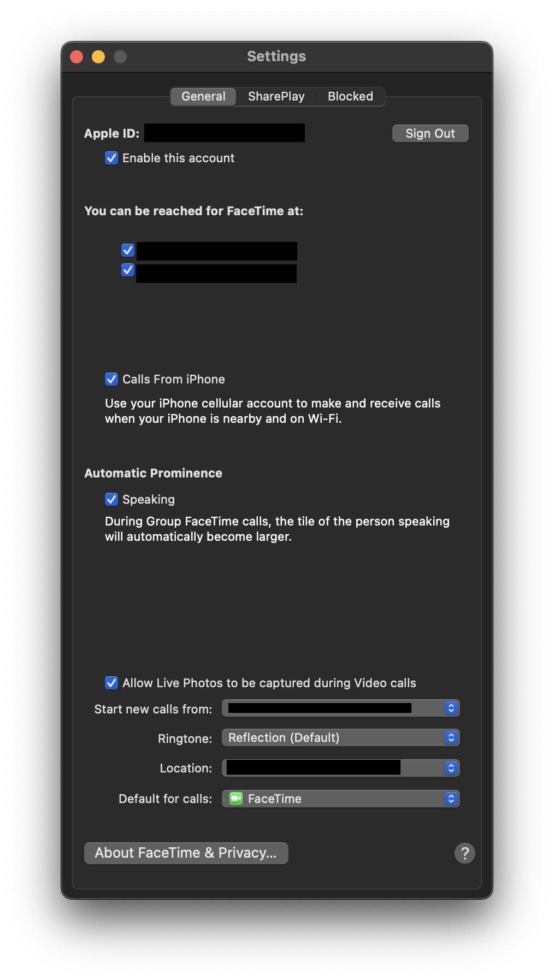Viewport: 554px width, 980px height.
Task: Uncheck the first FaceTime reachable address
Action: click(x=127, y=250)
